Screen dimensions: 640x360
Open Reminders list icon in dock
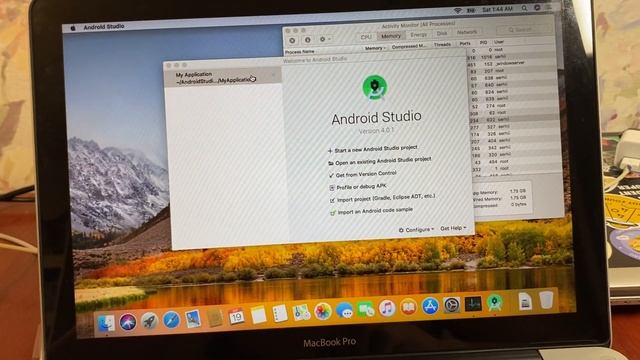(x=280, y=314)
